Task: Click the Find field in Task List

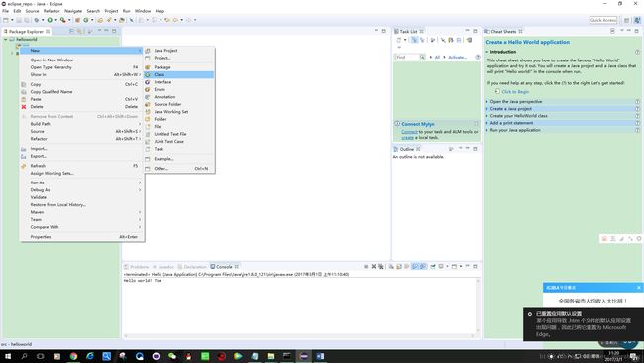Action: coord(407,57)
